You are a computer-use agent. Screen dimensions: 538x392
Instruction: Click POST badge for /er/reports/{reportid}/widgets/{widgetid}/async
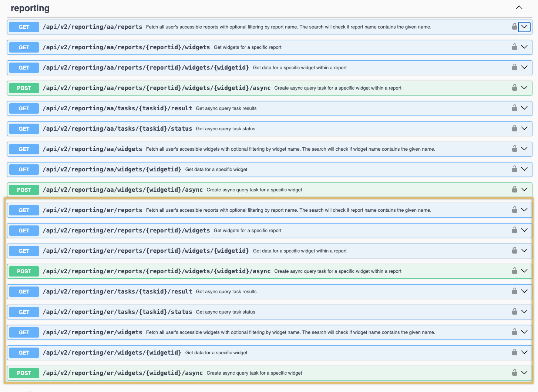(x=24, y=271)
